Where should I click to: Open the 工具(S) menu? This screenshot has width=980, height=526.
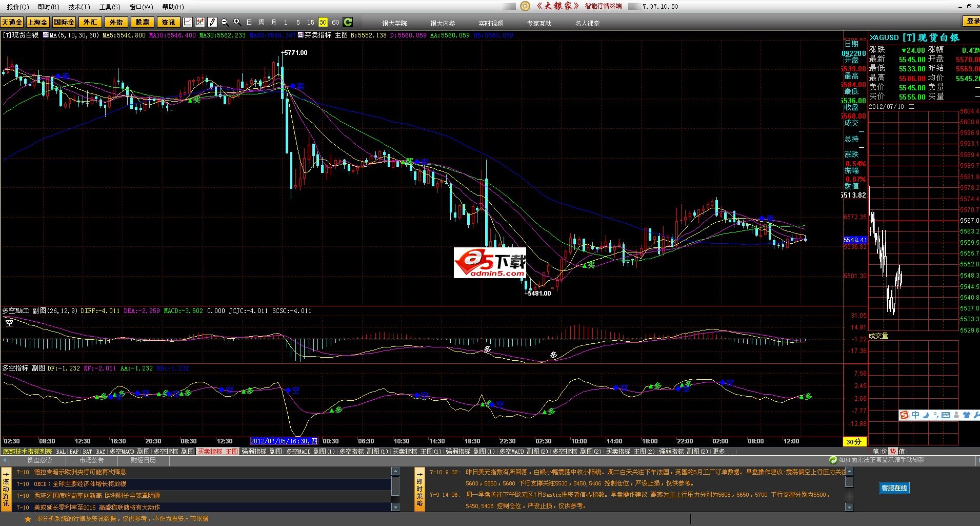(110, 7)
